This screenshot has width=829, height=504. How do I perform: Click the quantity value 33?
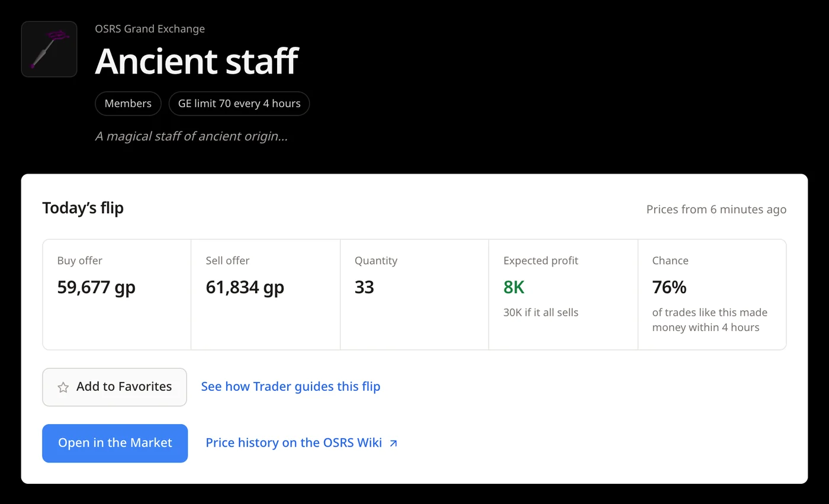[364, 287]
